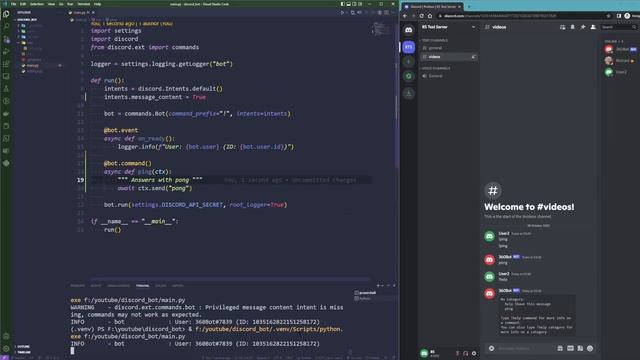Switch to the Terminal panel tab
Viewport: 640px width, 360px height.
pyautogui.click(x=142, y=286)
